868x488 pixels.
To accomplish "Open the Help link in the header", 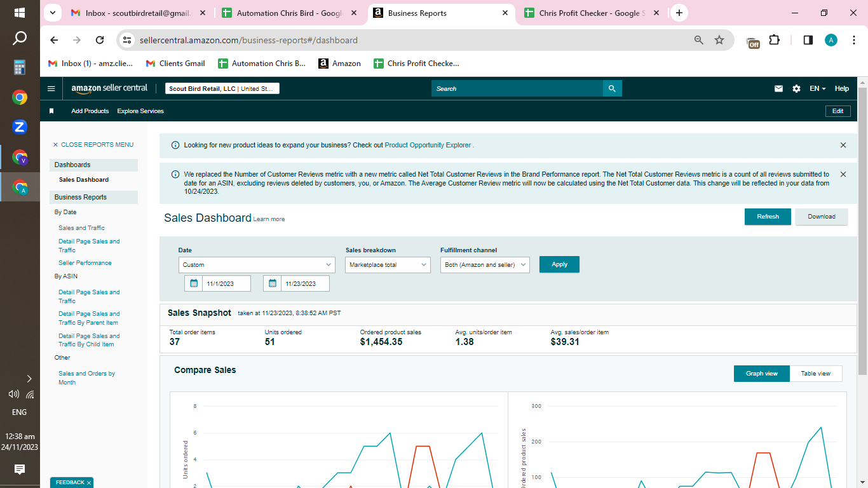I will click(x=842, y=89).
